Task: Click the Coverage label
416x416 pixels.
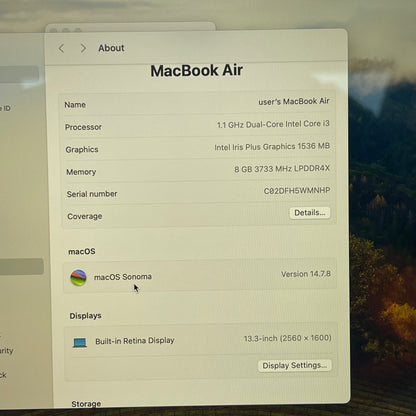Action: [x=85, y=216]
